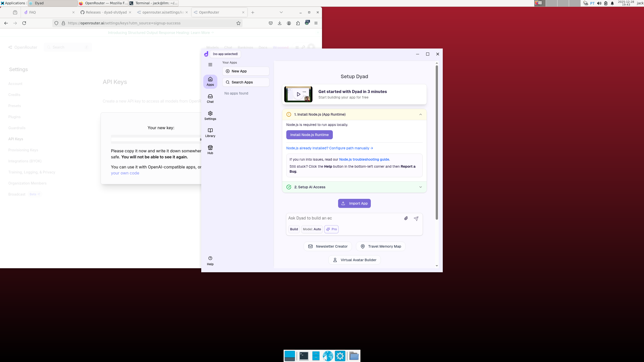644x362 pixels.
Task: Click the tracking protection shield icon
Action: (x=56, y=23)
